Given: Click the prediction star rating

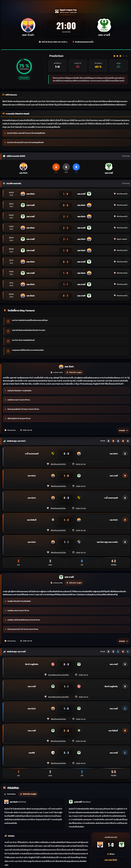Looking at the screenshot, I should tap(120, 56).
